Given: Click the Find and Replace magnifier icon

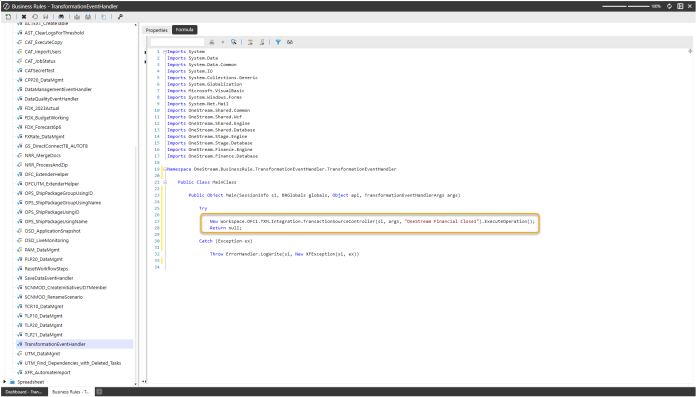Looking at the screenshot, I should (x=233, y=42).
